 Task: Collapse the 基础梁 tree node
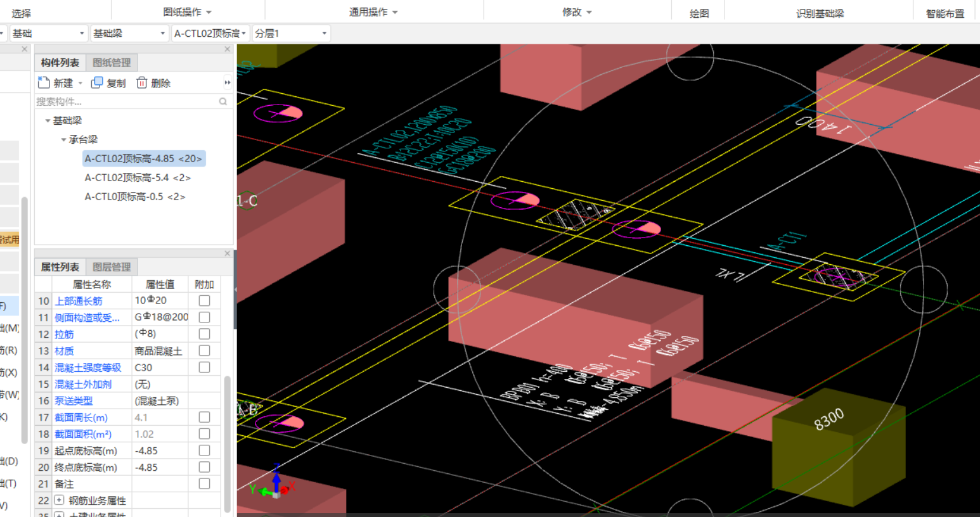(x=48, y=120)
